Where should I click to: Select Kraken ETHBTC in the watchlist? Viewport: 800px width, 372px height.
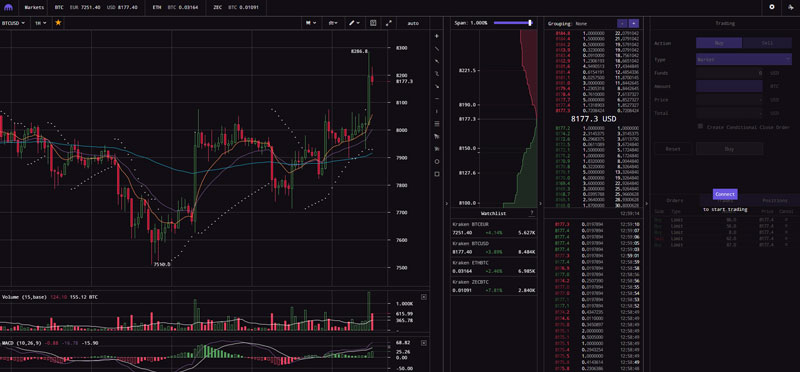(493, 267)
